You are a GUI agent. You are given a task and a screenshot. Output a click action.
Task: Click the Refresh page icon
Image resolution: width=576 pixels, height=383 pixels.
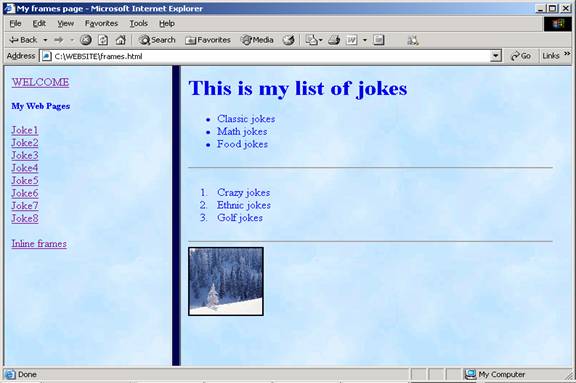pos(103,40)
